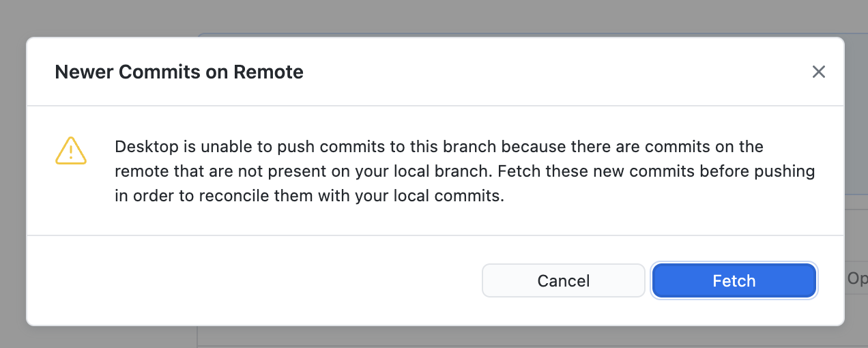Click the message line starting "remote that are"

point(464,171)
